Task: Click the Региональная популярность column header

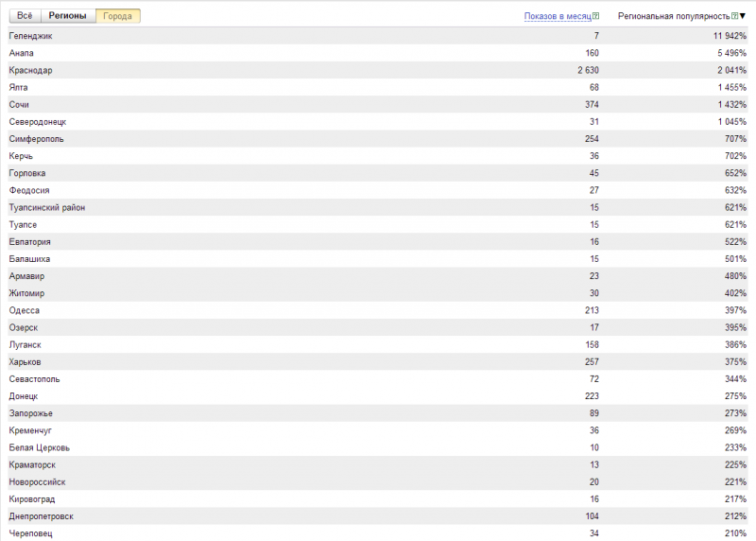Action: pyautogui.click(x=673, y=17)
